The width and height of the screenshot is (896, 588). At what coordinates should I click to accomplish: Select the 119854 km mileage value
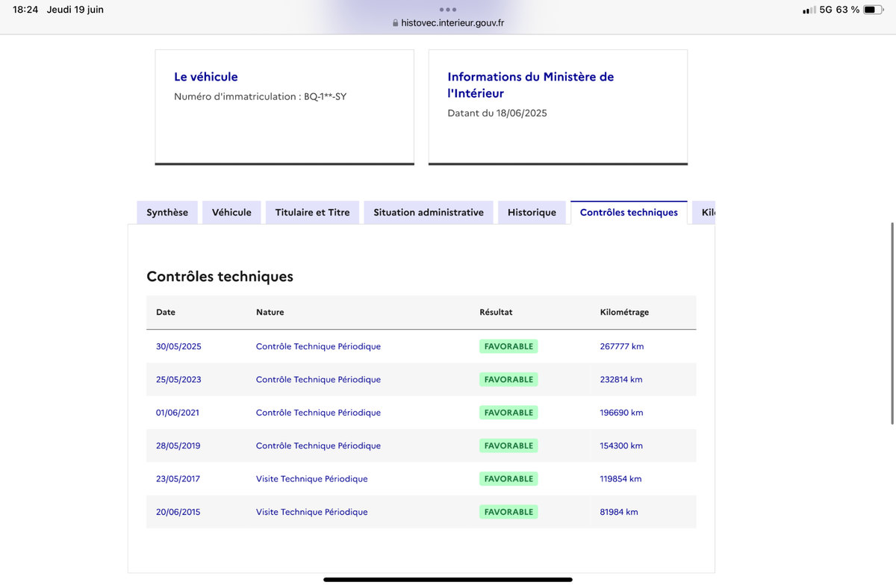coord(620,479)
